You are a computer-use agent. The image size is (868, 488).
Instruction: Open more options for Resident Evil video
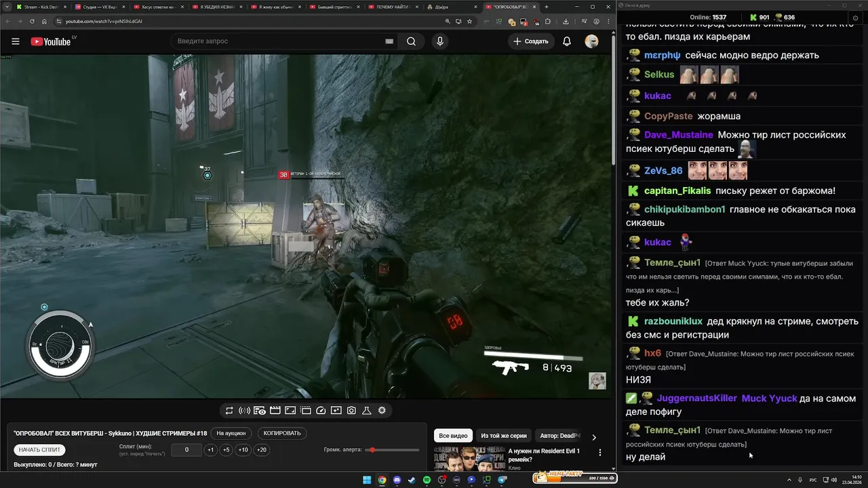pyautogui.click(x=599, y=452)
